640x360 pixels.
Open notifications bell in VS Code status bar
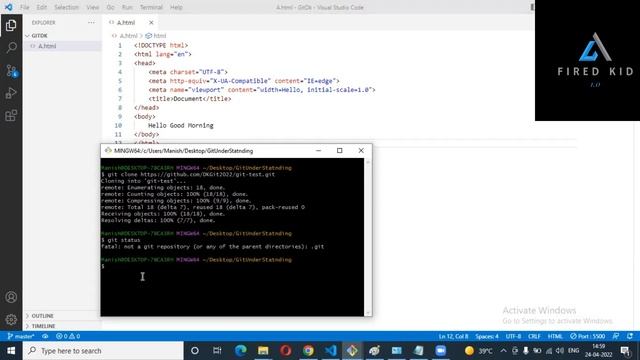(630, 336)
